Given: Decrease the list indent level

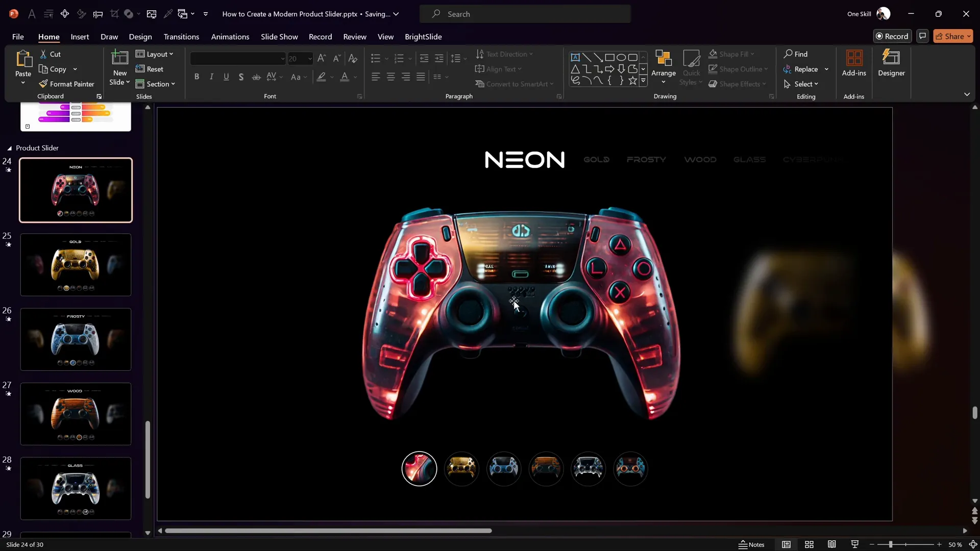Looking at the screenshot, I should click(424, 59).
